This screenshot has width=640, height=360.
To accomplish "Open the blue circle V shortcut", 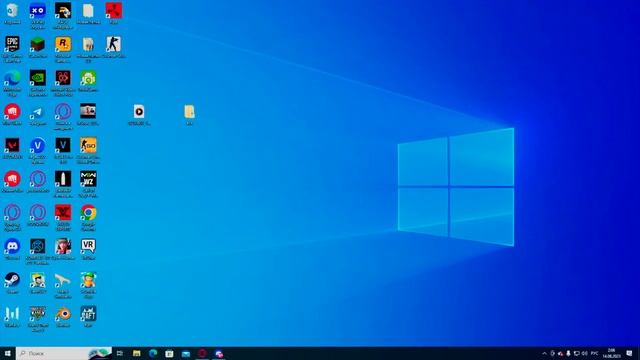I will pos(38,145).
